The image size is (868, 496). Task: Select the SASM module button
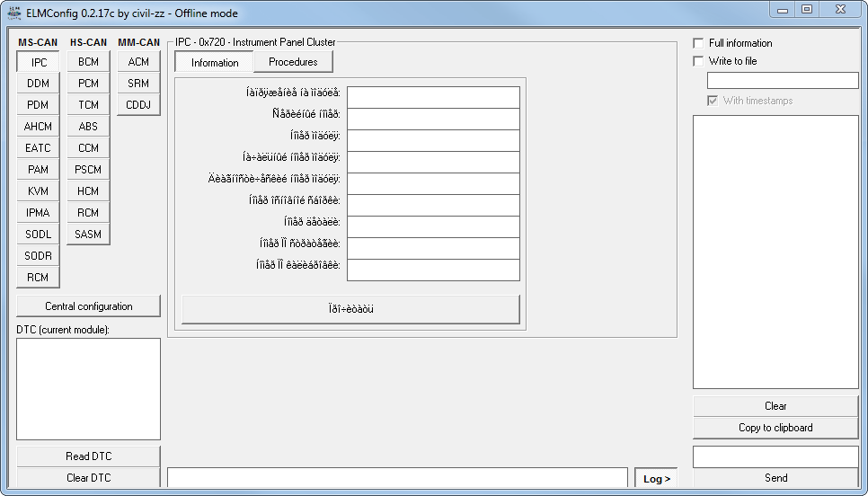[x=88, y=235]
